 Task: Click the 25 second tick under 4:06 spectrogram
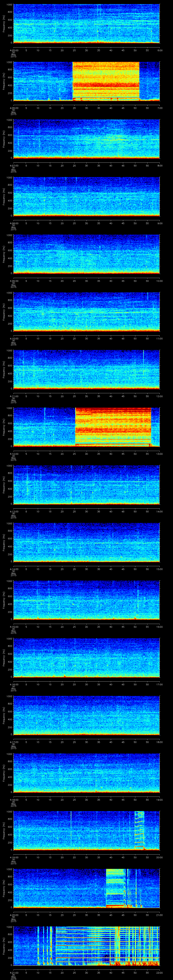click(x=74, y=108)
